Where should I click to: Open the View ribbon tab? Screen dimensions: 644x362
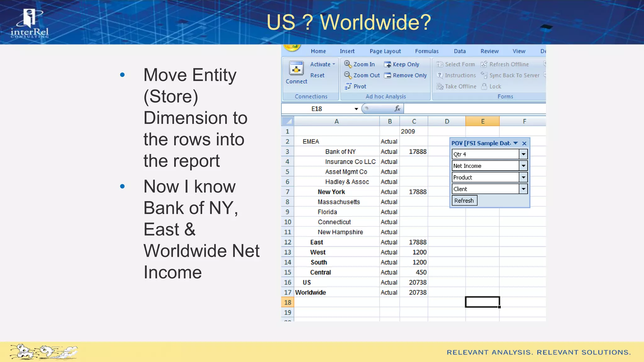coord(519,51)
